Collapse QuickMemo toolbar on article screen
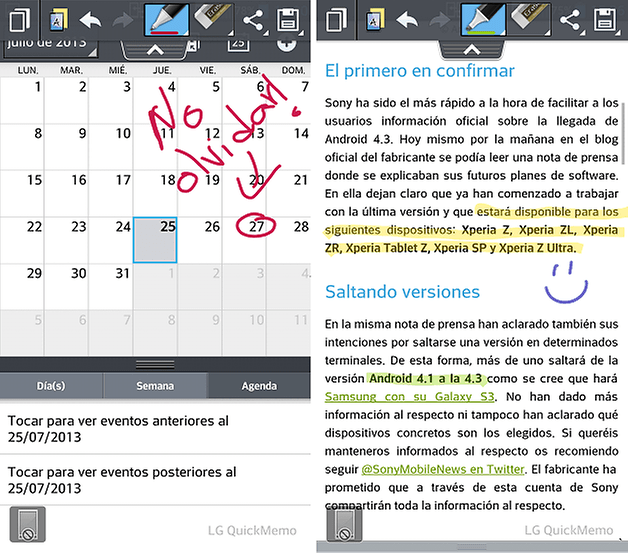 click(x=471, y=50)
